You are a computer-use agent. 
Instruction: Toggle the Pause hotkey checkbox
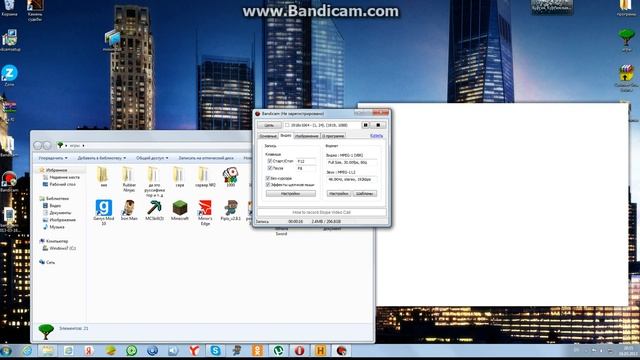coord(269,168)
